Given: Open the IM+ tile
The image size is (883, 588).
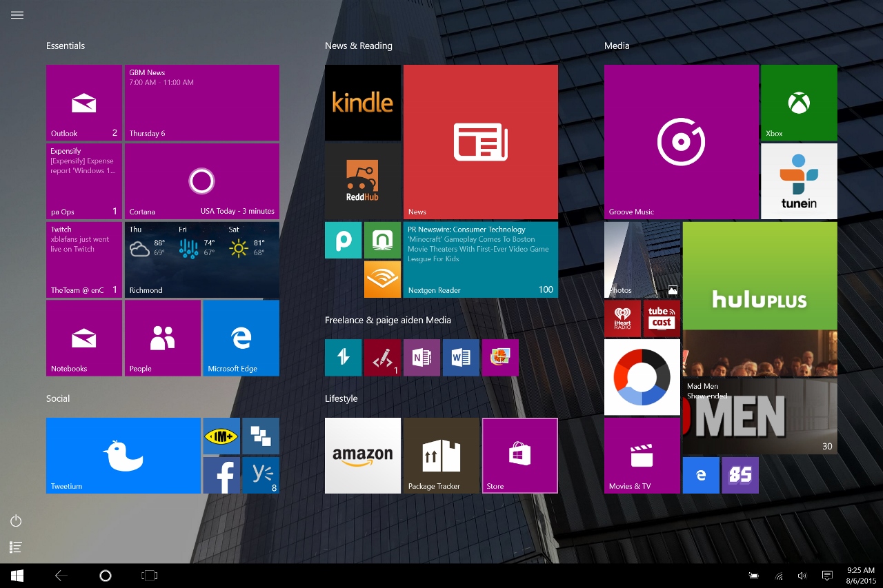Looking at the screenshot, I should tap(221, 436).
